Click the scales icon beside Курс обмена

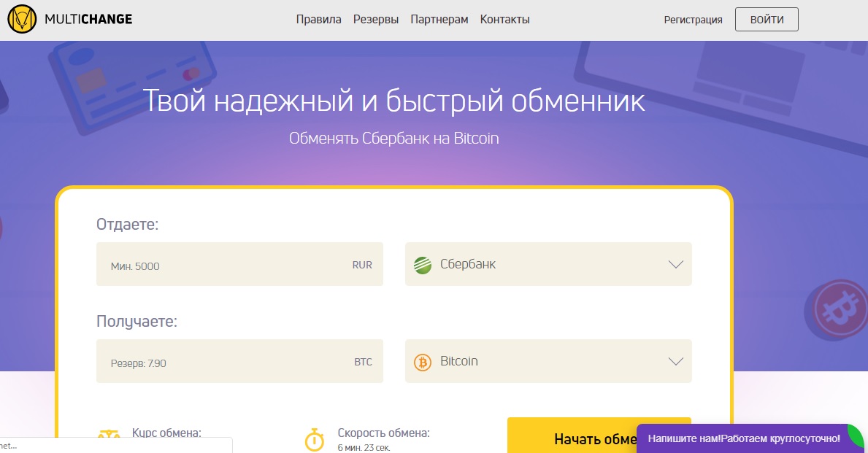click(x=110, y=437)
